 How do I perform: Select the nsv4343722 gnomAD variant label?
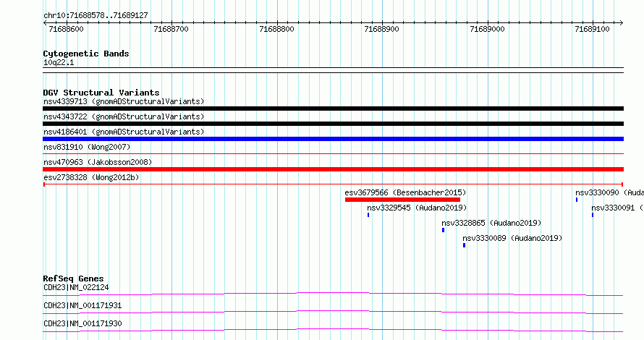(x=124, y=116)
